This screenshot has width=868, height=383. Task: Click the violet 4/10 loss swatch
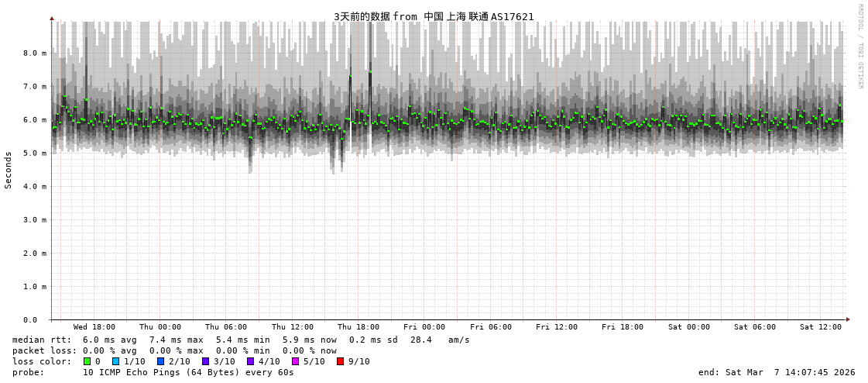250,361
